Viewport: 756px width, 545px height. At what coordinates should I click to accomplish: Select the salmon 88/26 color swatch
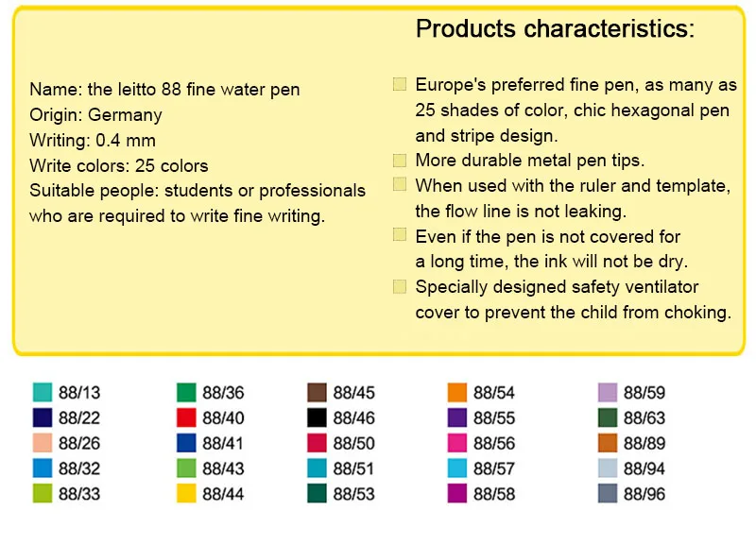pyautogui.click(x=43, y=443)
